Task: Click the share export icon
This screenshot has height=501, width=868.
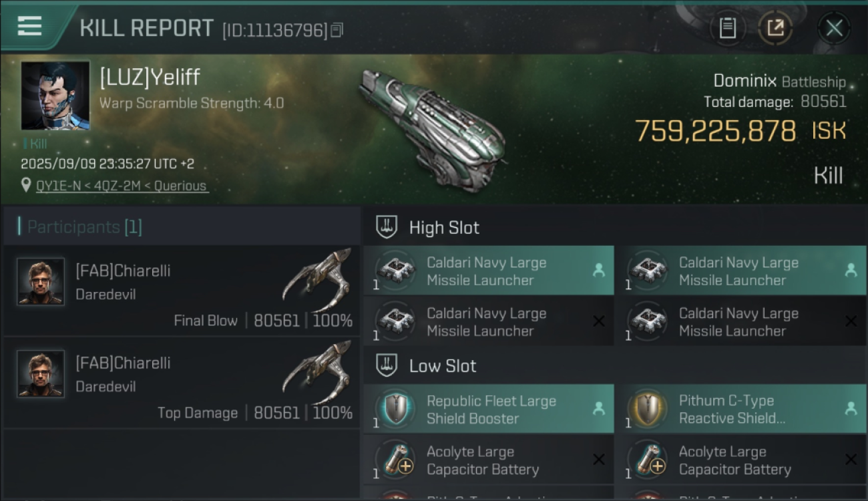Action: [775, 28]
